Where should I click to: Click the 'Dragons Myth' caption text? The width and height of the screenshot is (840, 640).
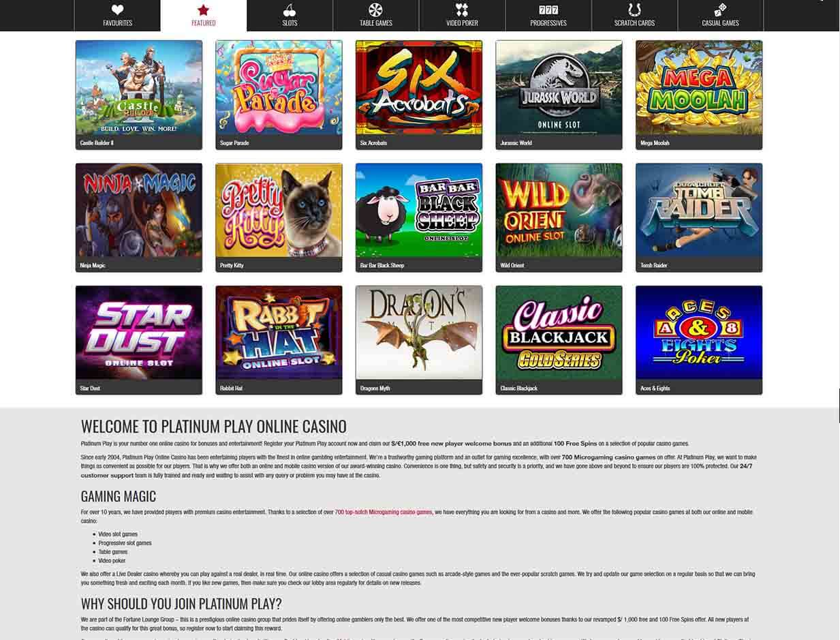tap(375, 388)
